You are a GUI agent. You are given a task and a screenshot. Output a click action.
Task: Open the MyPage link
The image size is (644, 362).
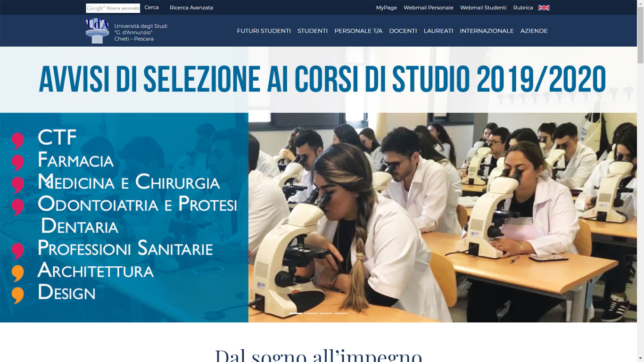[387, 8]
